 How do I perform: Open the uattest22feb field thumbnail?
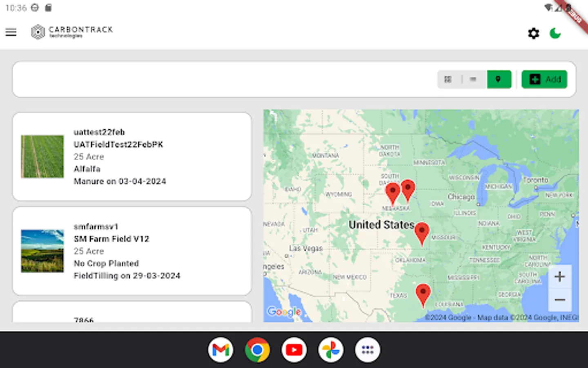(x=42, y=157)
